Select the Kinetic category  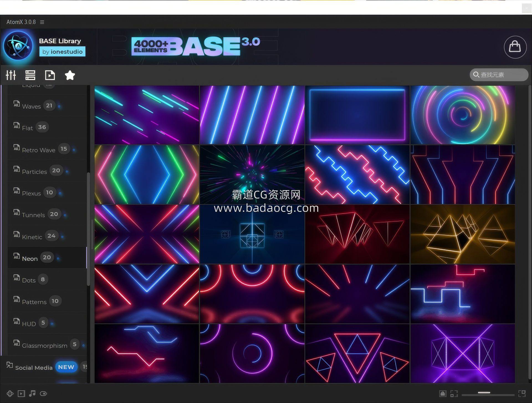[47, 236]
